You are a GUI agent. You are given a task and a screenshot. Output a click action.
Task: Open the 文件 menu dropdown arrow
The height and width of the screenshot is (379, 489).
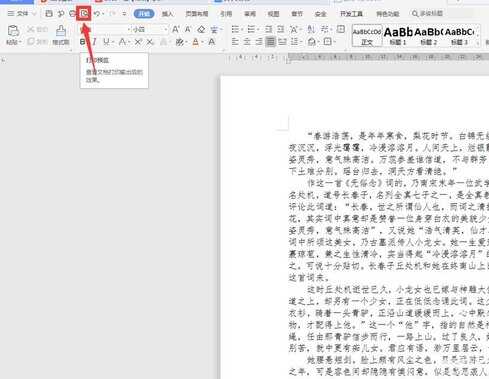point(34,14)
